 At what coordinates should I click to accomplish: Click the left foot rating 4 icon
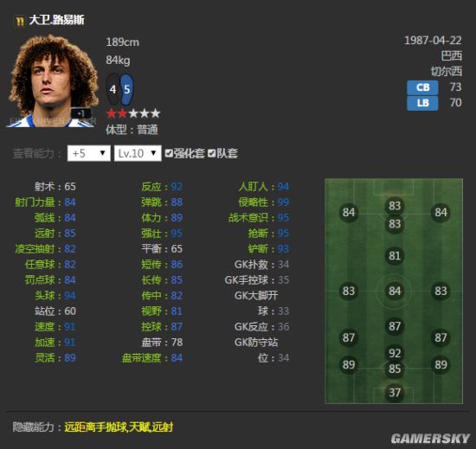click(113, 89)
